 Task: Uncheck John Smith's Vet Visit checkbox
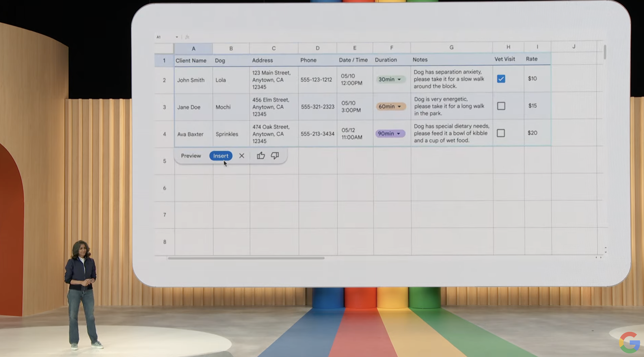501,79
